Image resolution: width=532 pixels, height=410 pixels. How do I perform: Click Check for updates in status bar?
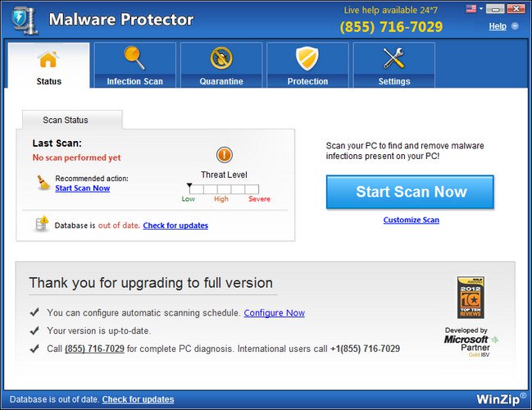(x=138, y=399)
